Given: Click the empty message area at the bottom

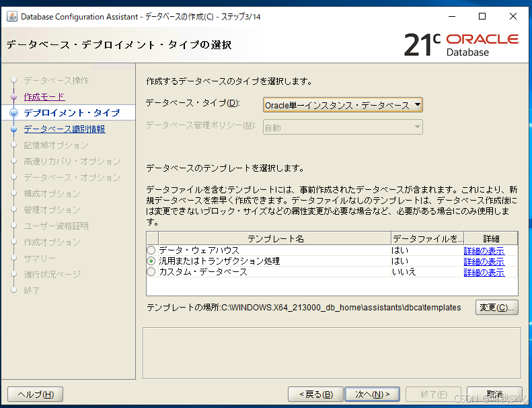Looking at the screenshot, I should tap(332, 353).
